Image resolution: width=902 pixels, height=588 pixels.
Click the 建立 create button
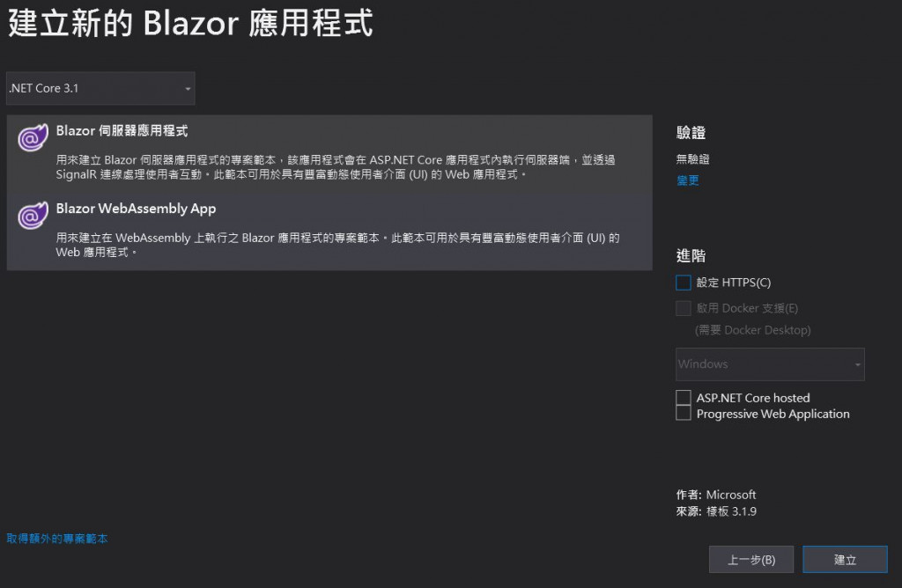(x=845, y=559)
